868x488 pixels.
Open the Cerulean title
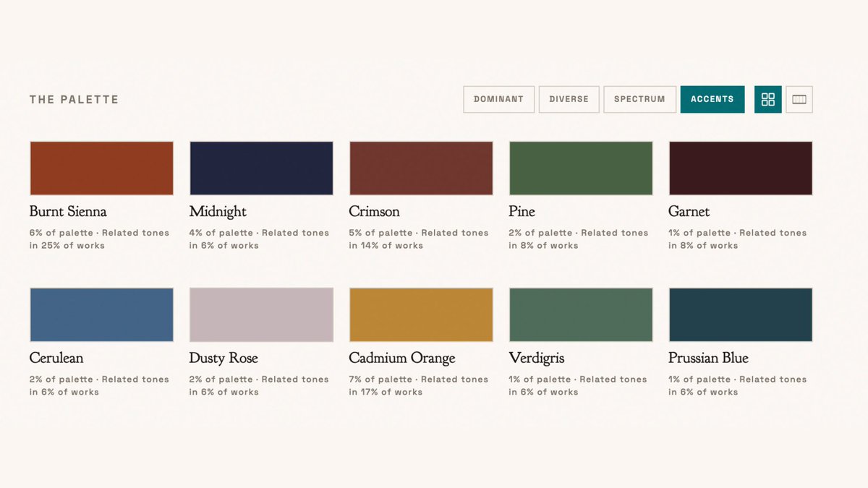click(x=56, y=358)
